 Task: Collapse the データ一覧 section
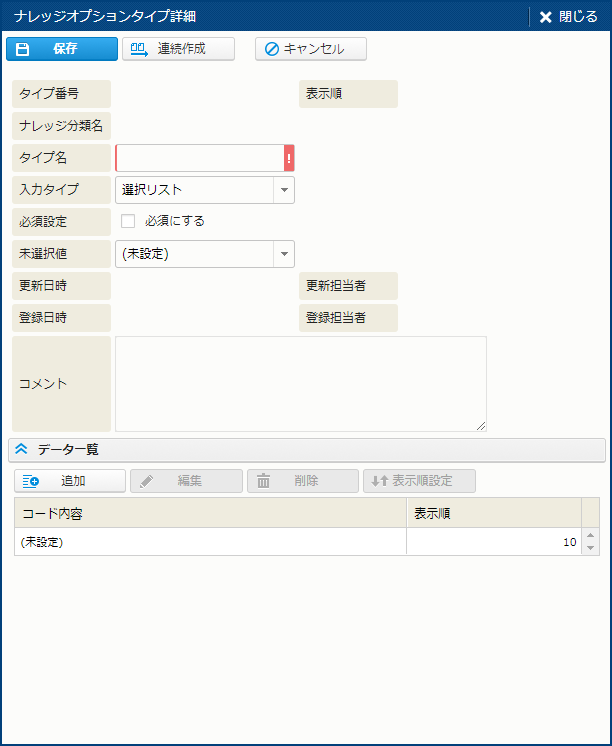tap(22, 450)
